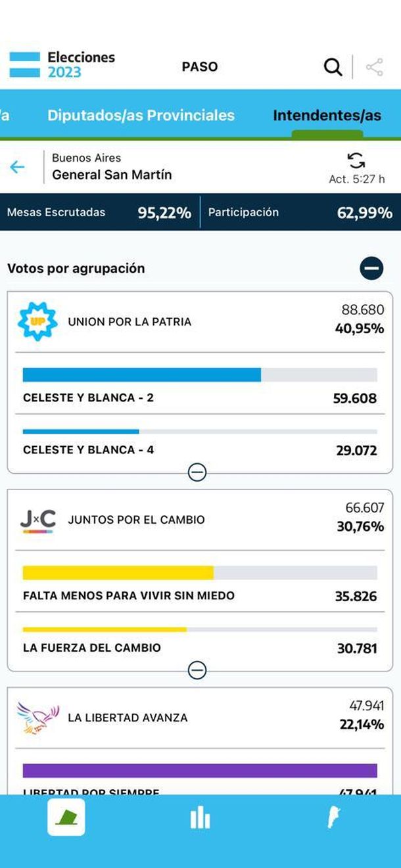Refresh results with the sync icon
The image size is (401, 868).
356,161
